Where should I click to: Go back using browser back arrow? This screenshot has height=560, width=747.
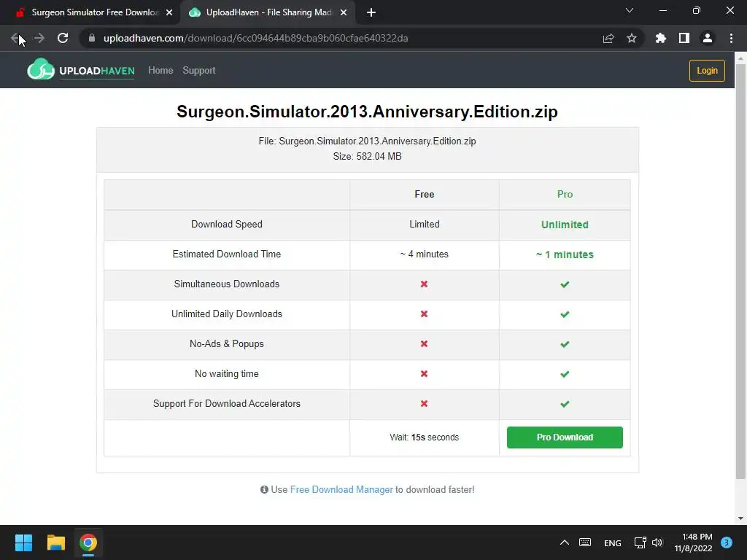[15, 38]
